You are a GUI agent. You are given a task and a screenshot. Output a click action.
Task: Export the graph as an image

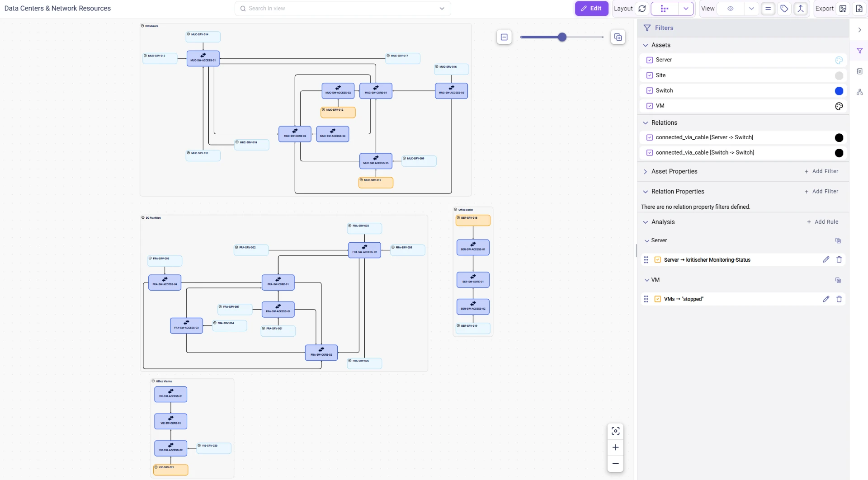pos(843,9)
